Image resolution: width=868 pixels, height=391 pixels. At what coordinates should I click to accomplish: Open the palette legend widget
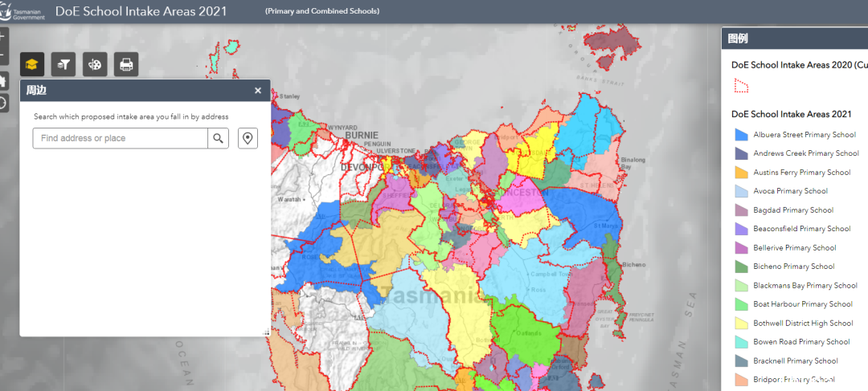click(x=95, y=65)
